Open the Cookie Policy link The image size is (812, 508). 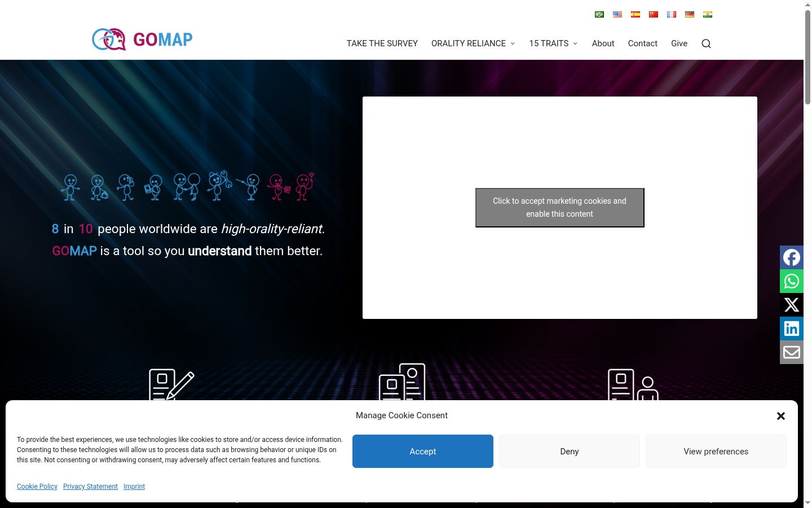pyautogui.click(x=37, y=487)
